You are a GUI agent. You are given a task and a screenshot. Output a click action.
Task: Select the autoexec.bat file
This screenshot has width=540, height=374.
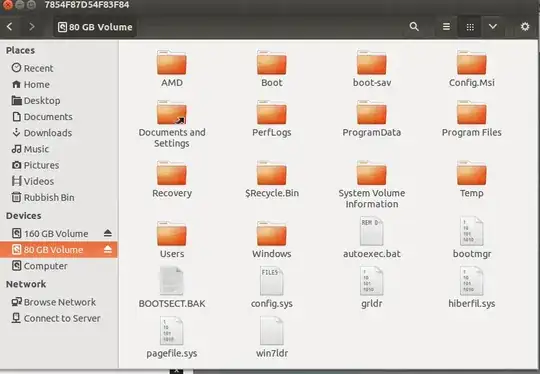tap(372, 238)
